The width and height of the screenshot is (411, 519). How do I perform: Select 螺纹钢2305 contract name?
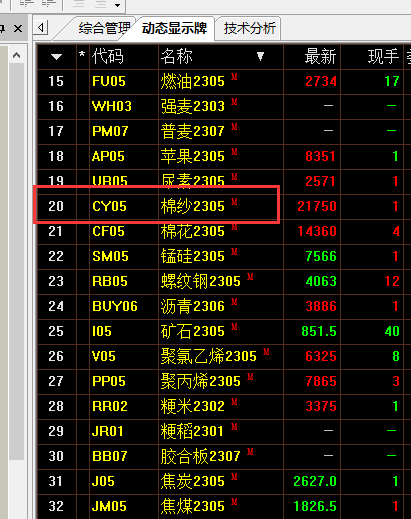(201, 281)
